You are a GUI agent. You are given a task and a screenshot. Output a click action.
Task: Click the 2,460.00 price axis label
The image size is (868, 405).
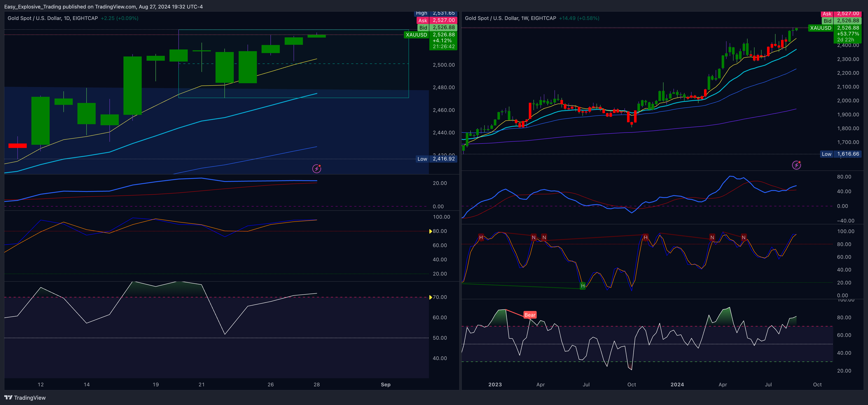click(443, 110)
